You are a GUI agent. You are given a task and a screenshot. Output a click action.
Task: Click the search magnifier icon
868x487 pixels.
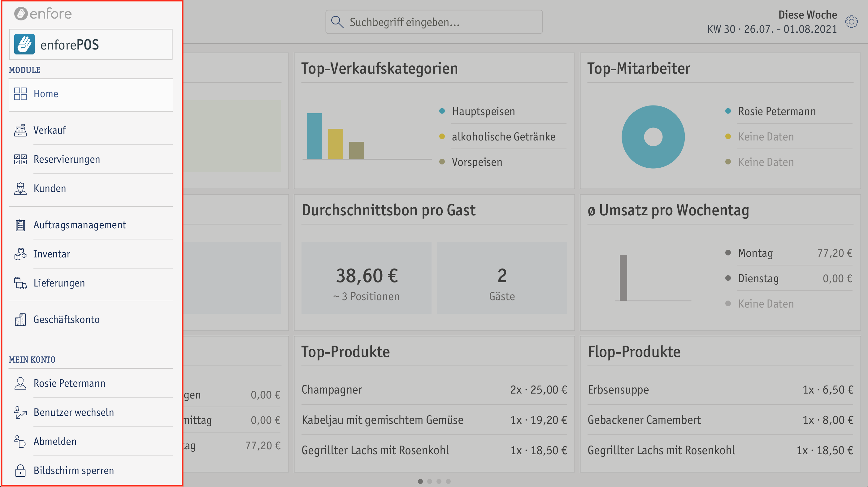[x=337, y=22]
